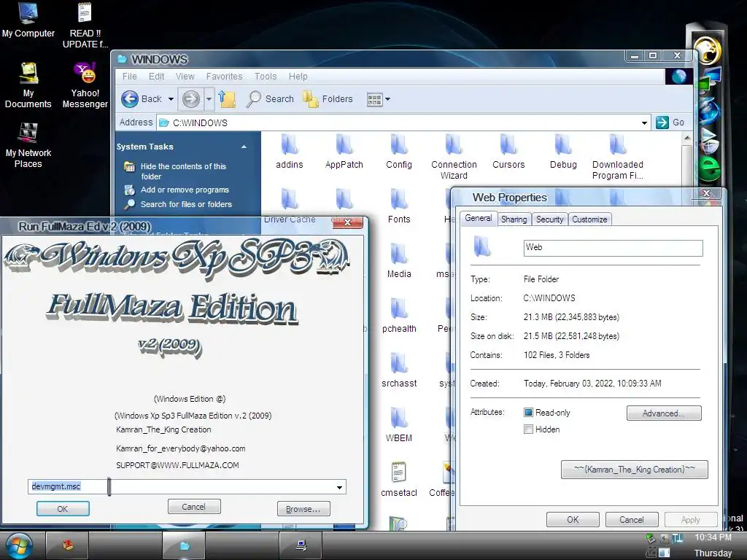Click 'Hide the contents of this folder' link

point(183,171)
